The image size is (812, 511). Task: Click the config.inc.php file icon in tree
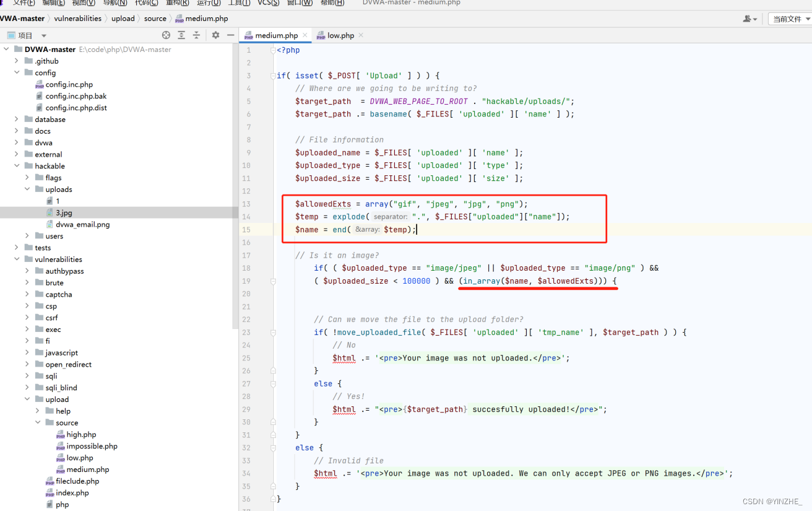pos(40,85)
